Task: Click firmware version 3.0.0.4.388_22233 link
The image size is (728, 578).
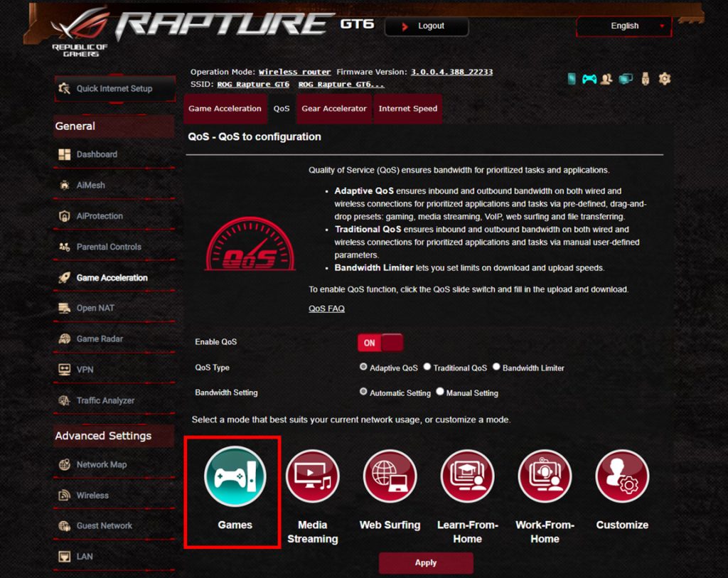Action: (451, 72)
